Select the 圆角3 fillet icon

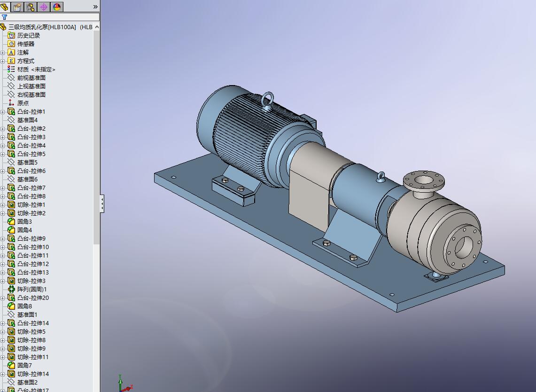coord(11,222)
